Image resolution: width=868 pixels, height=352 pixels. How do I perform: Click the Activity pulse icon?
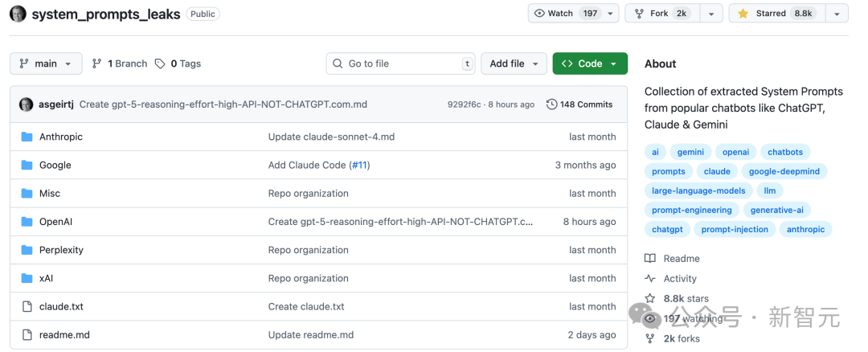650,279
